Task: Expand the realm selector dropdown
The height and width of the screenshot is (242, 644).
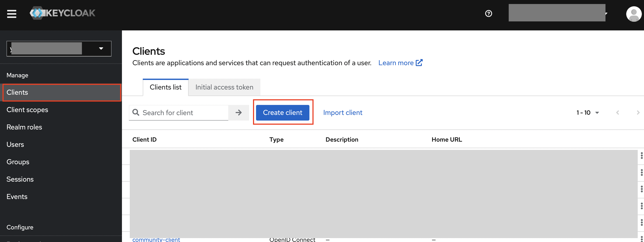Action: point(101,48)
